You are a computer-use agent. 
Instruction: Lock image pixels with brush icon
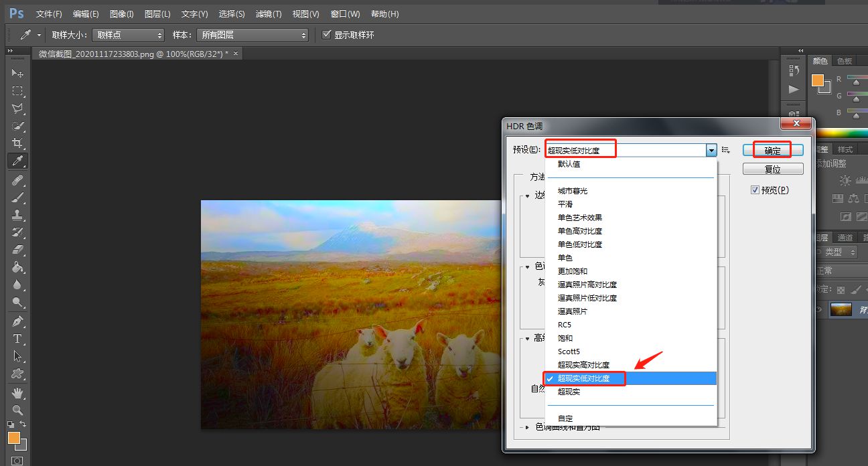(855, 290)
